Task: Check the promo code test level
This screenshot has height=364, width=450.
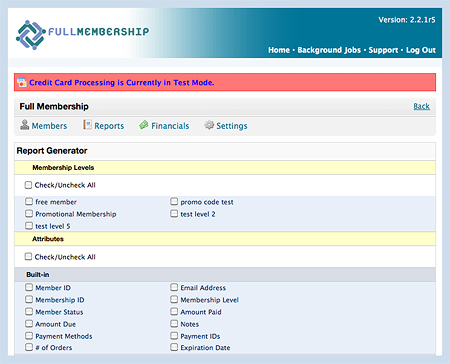Action: [174, 201]
